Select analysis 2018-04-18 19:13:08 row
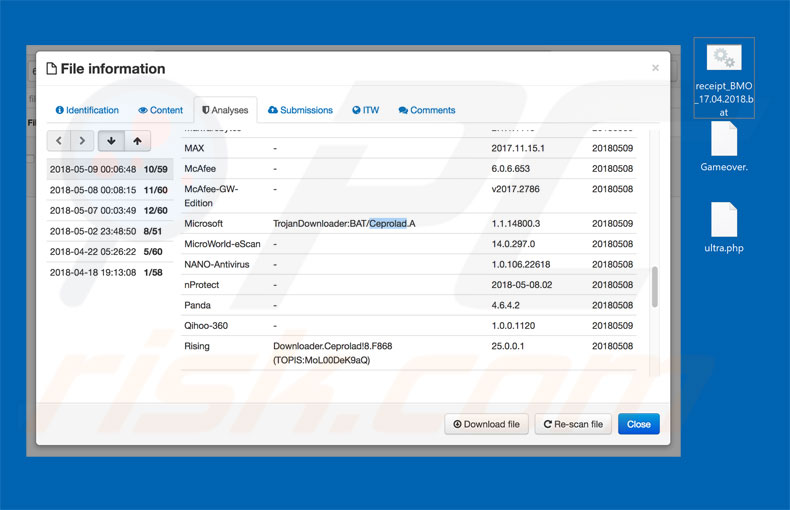790x510 pixels. [109, 272]
